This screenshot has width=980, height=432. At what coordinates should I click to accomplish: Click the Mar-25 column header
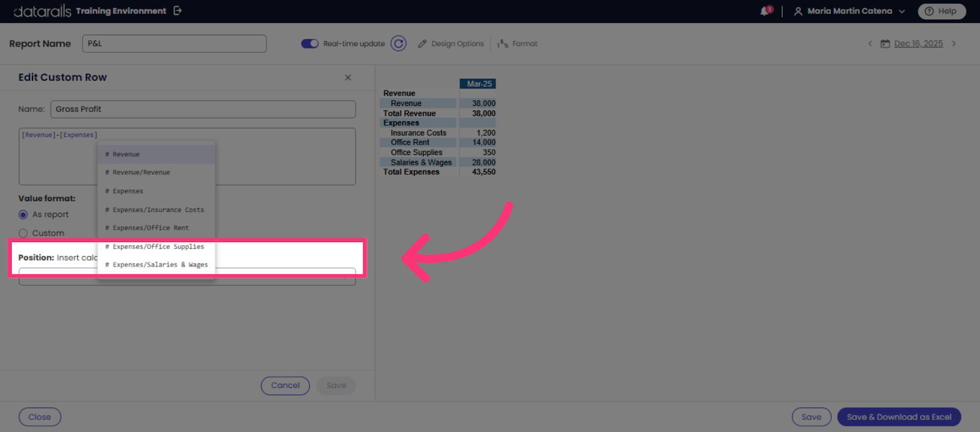coord(478,84)
